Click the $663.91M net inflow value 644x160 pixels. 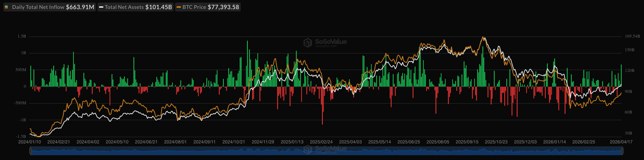[x=80, y=7]
